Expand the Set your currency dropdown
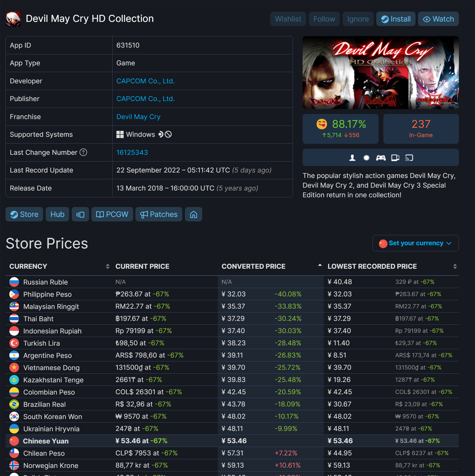475x476 pixels. pyautogui.click(x=416, y=243)
